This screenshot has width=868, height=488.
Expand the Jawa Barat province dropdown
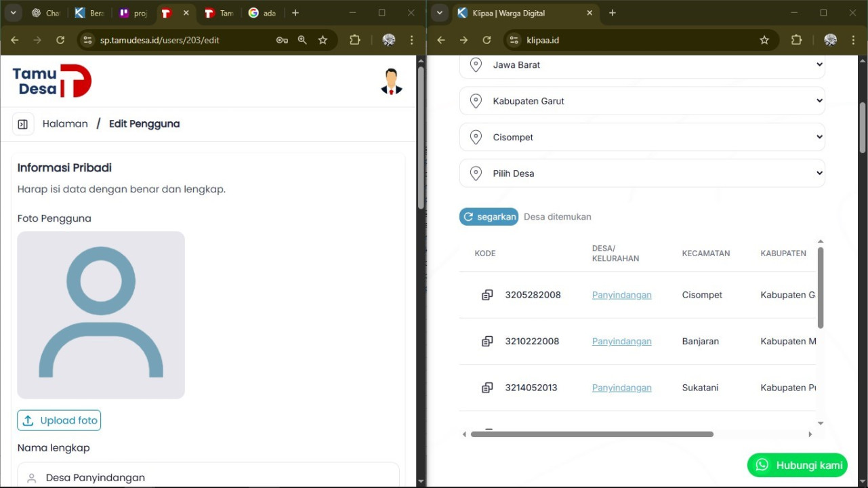(x=642, y=65)
